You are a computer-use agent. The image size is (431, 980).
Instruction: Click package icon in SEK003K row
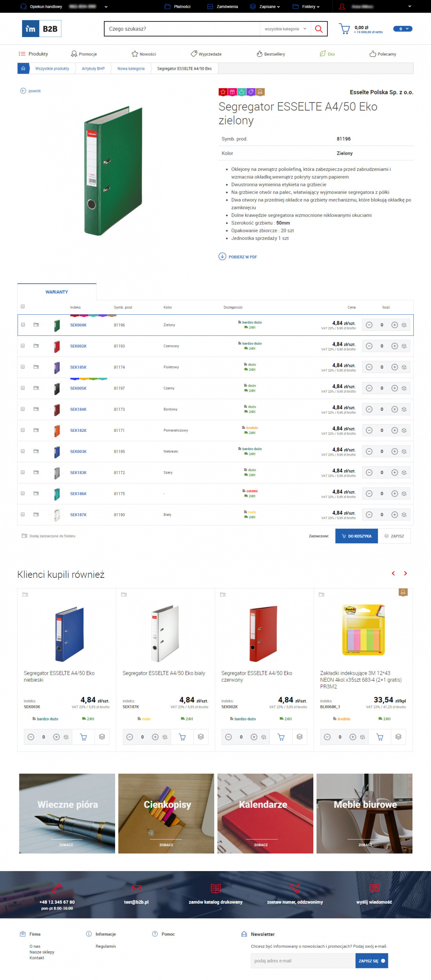404,452
